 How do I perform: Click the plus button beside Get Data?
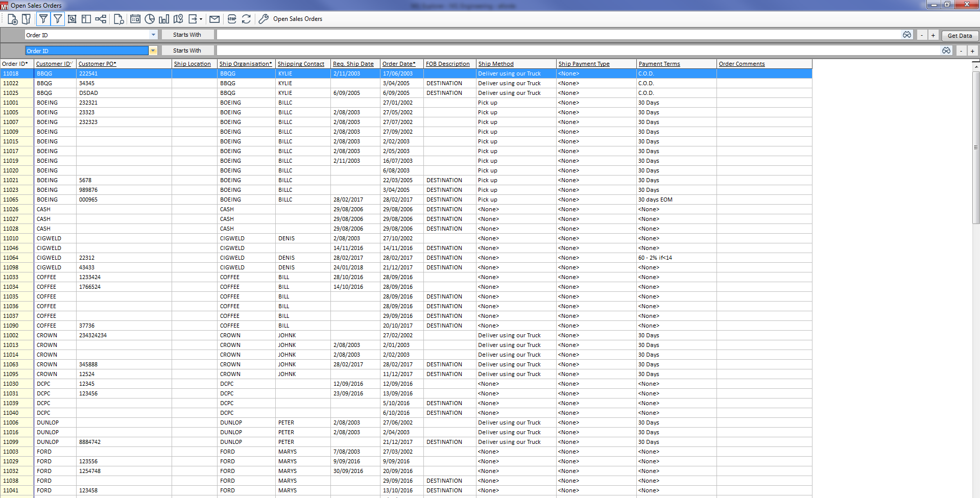[x=933, y=36]
